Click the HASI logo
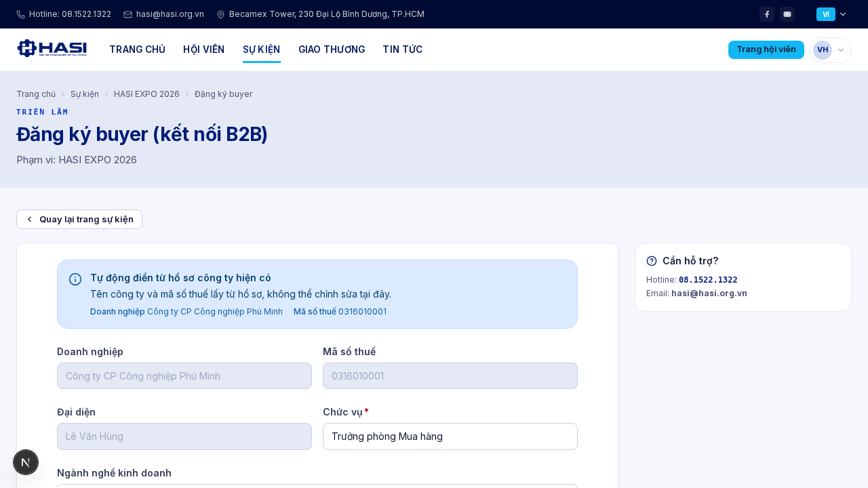The height and width of the screenshot is (488, 868). click(x=52, y=49)
